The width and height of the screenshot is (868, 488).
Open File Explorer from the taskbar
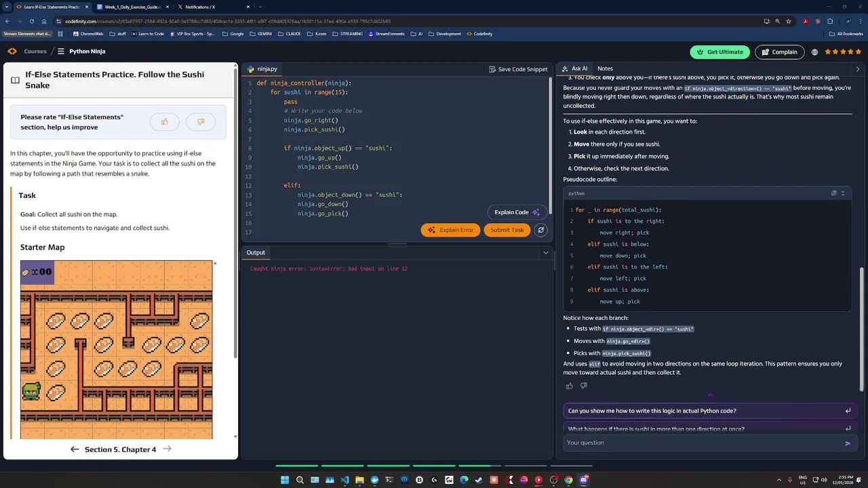coord(359,480)
